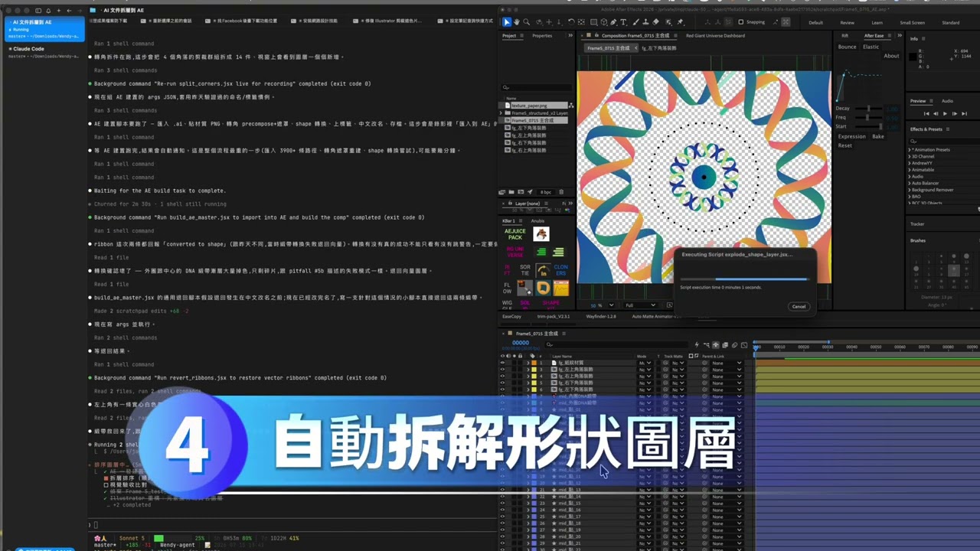Select the Zoom magnifier tool
This screenshot has height=551, width=980.
tap(527, 22)
